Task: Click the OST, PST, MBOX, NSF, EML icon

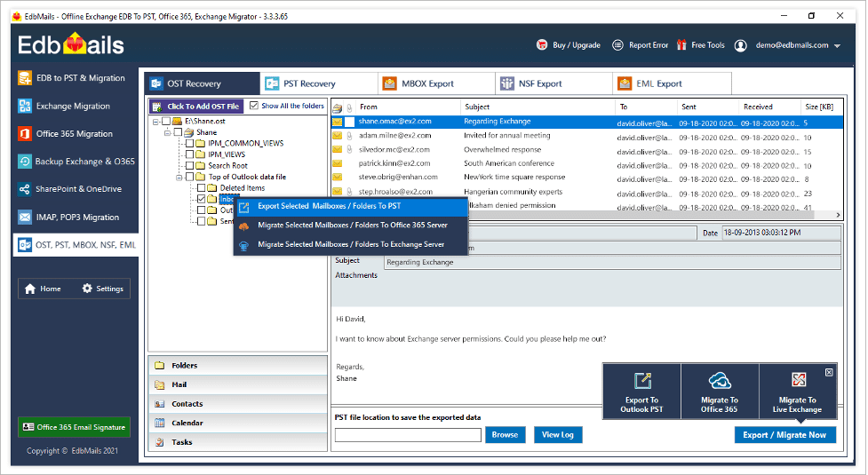Action: click(25, 245)
